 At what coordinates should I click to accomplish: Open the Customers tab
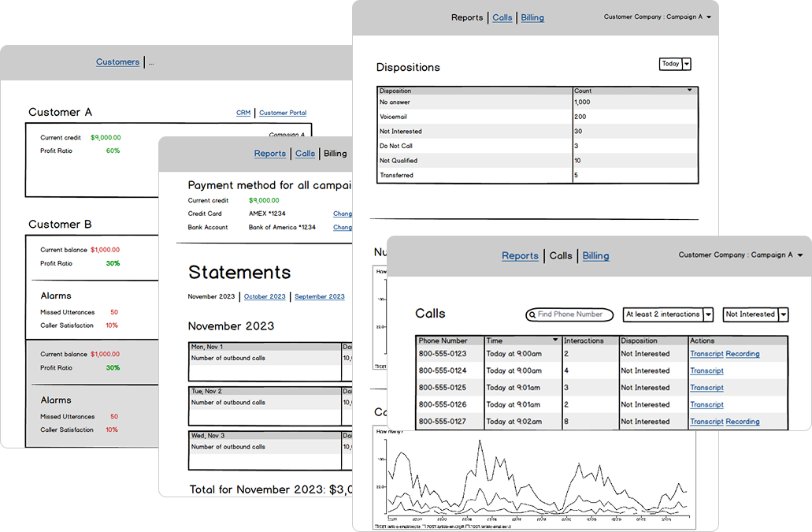click(117, 62)
